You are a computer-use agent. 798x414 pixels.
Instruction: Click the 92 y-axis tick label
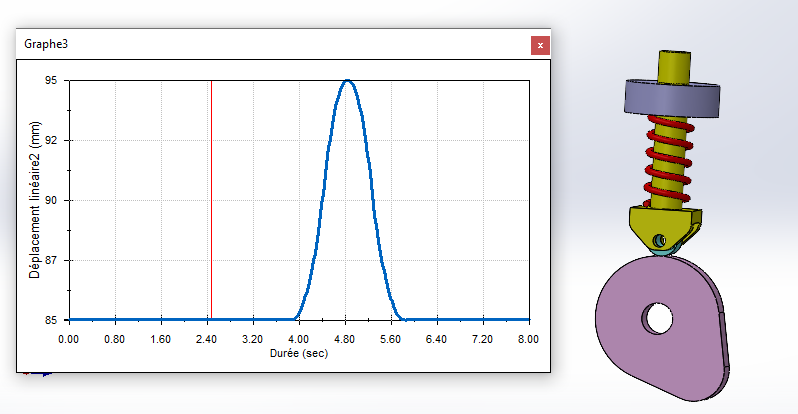[x=51, y=141]
